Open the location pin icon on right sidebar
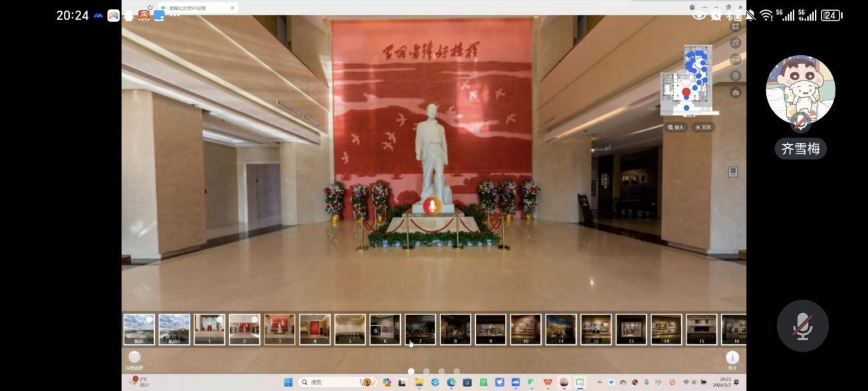Image resolution: width=868 pixels, height=391 pixels. pyautogui.click(x=735, y=76)
